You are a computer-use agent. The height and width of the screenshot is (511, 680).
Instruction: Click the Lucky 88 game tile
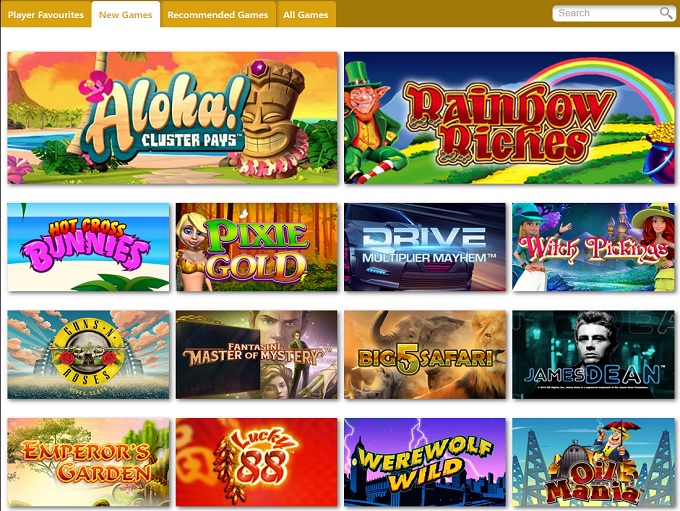click(x=257, y=462)
